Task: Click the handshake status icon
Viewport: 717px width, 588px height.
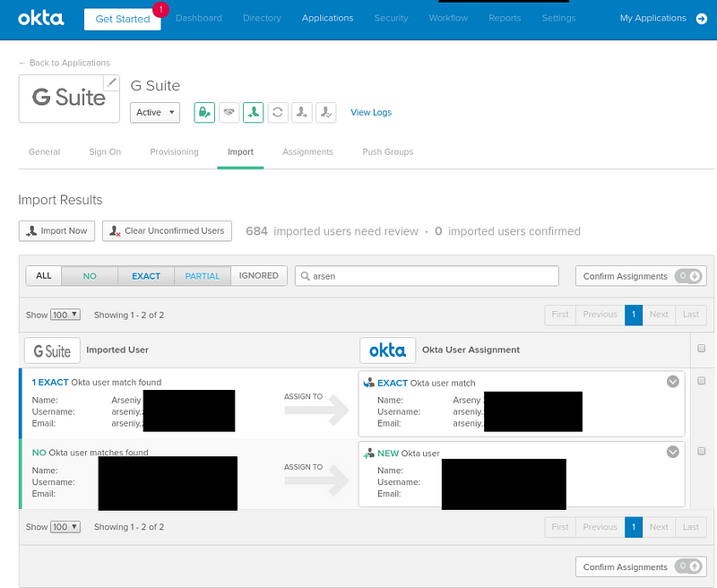Action: 229,112
